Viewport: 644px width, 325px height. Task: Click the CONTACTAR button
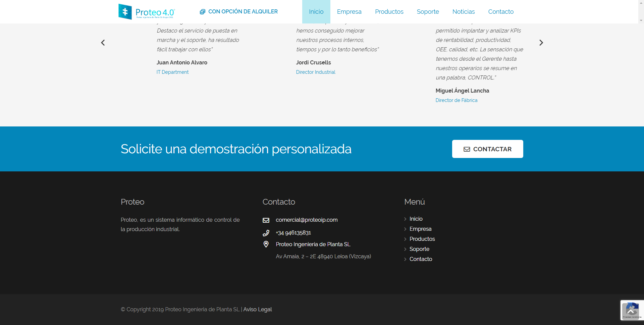(x=487, y=149)
